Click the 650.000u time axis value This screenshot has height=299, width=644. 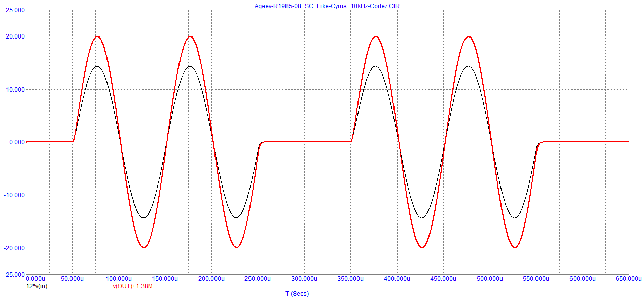(x=629, y=279)
